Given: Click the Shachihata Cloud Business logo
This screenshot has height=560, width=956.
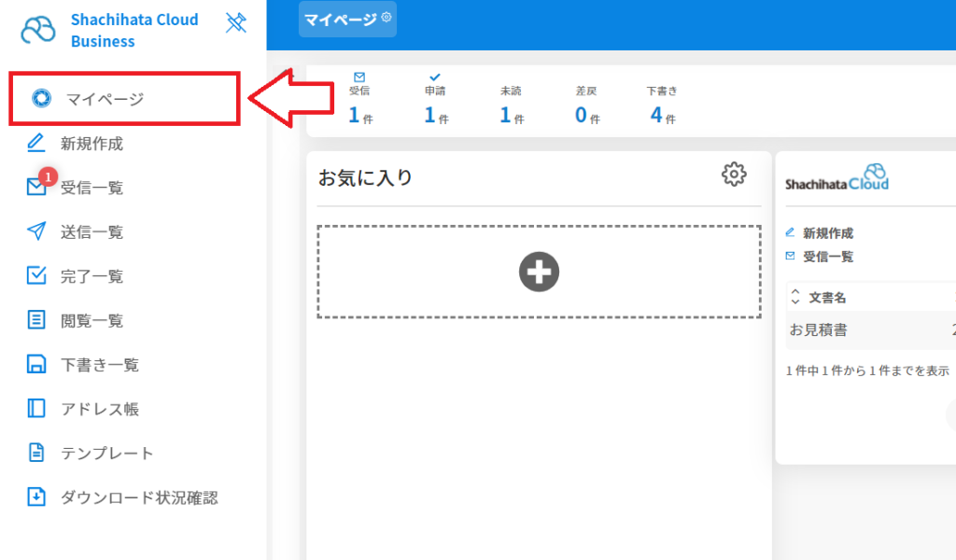Looking at the screenshot, I should (110, 30).
